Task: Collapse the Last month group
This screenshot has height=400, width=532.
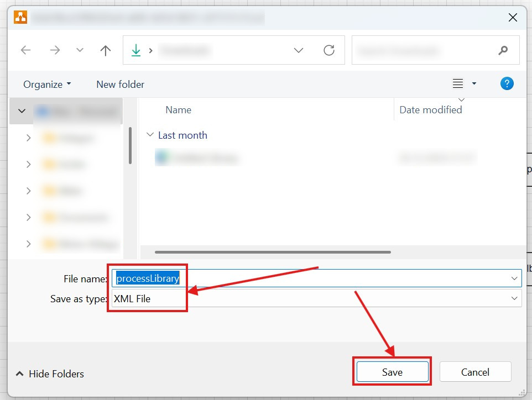Action: click(150, 135)
